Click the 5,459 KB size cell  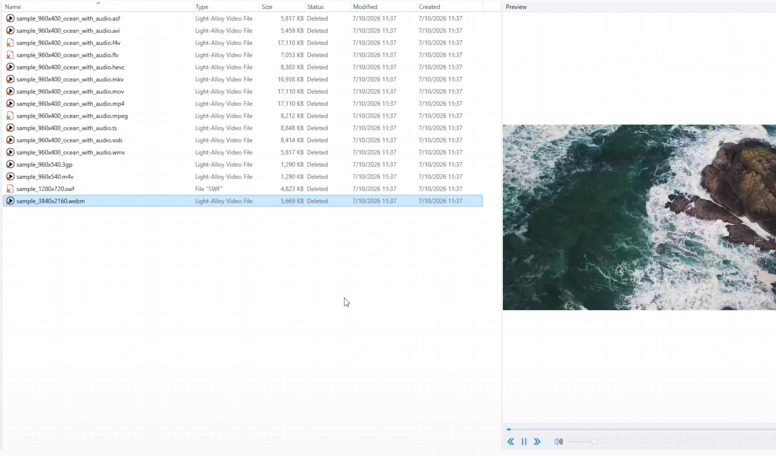[x=292, y=31]
